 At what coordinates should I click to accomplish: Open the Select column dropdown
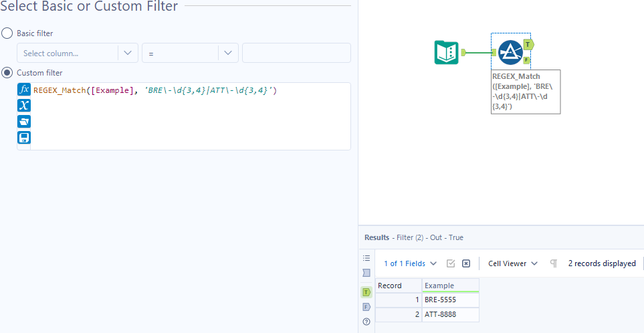[x=78, y=53]
